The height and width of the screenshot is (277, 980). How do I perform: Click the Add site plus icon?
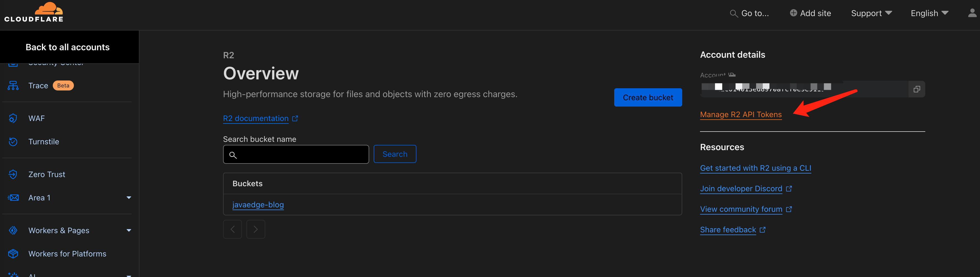click(x=793, y=13)
